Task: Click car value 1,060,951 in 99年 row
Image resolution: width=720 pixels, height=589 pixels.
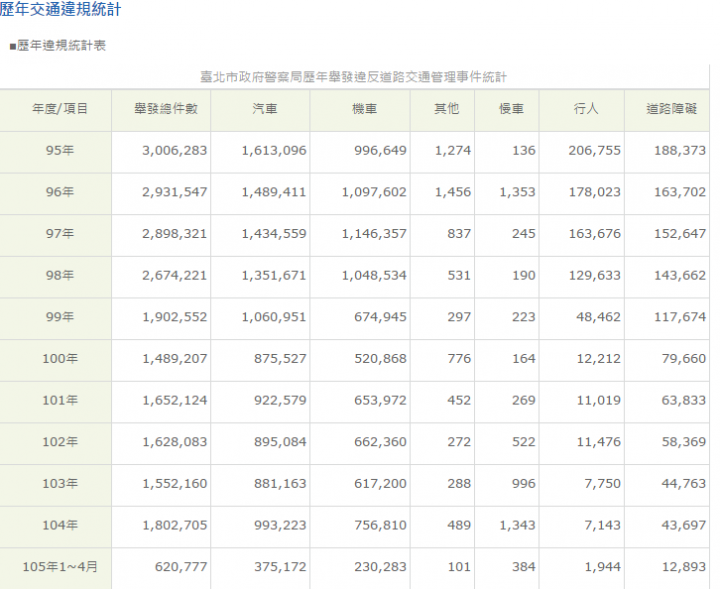Action: [x=274, y=317]
